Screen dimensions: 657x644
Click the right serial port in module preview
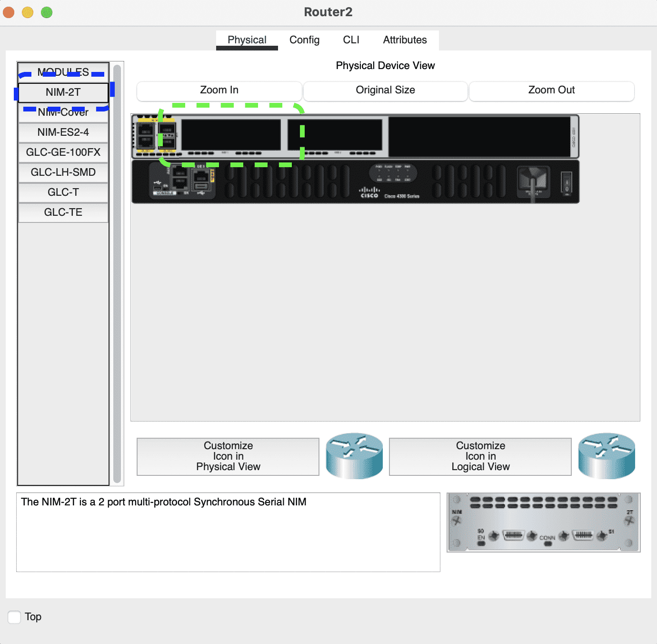(x=583, y=535)
